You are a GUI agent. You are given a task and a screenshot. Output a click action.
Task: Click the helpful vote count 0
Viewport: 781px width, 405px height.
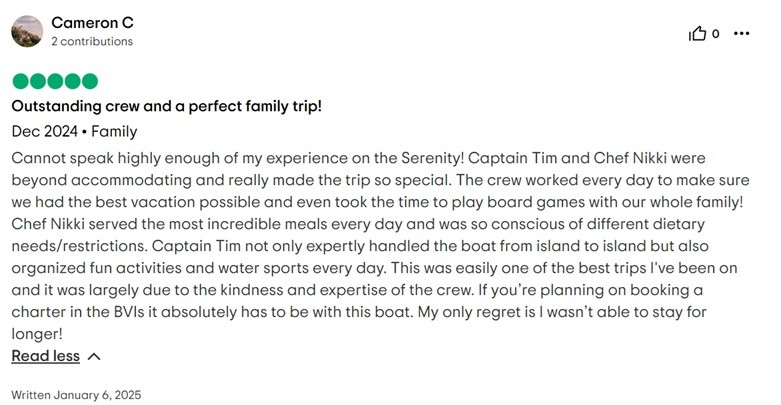click(x=715, y=34)
